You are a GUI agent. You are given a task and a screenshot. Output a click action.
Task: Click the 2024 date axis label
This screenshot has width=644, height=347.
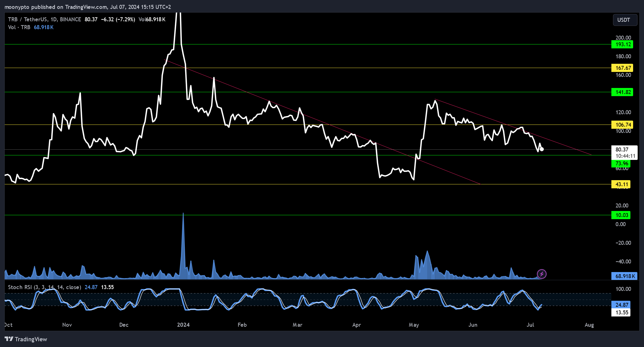(x=183, y=325)
